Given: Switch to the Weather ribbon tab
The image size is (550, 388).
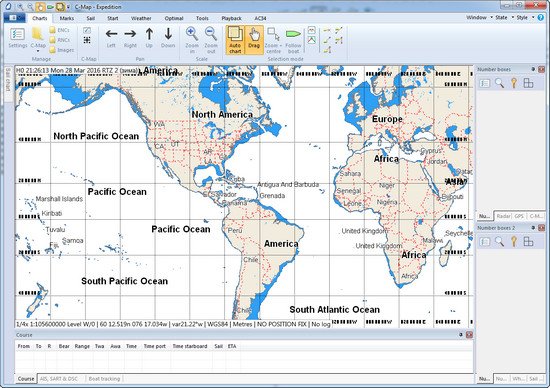Looking at the screenshot, I should click(x=141, y=18).
